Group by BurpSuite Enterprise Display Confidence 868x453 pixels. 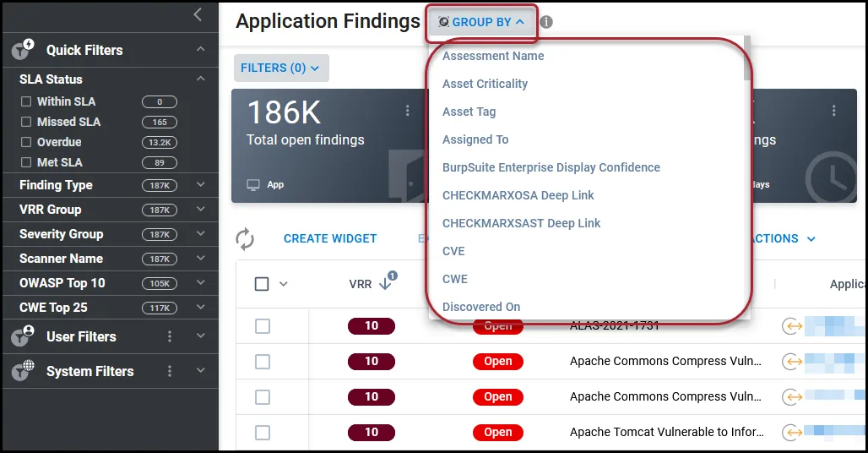pos(551,167)
